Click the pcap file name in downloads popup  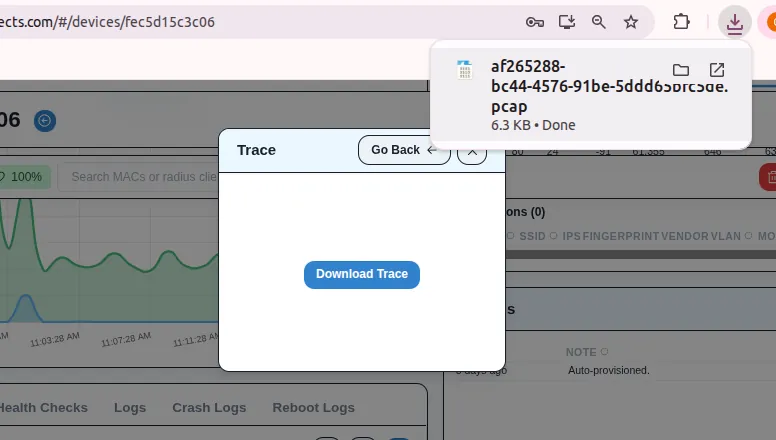click(609, 86)
